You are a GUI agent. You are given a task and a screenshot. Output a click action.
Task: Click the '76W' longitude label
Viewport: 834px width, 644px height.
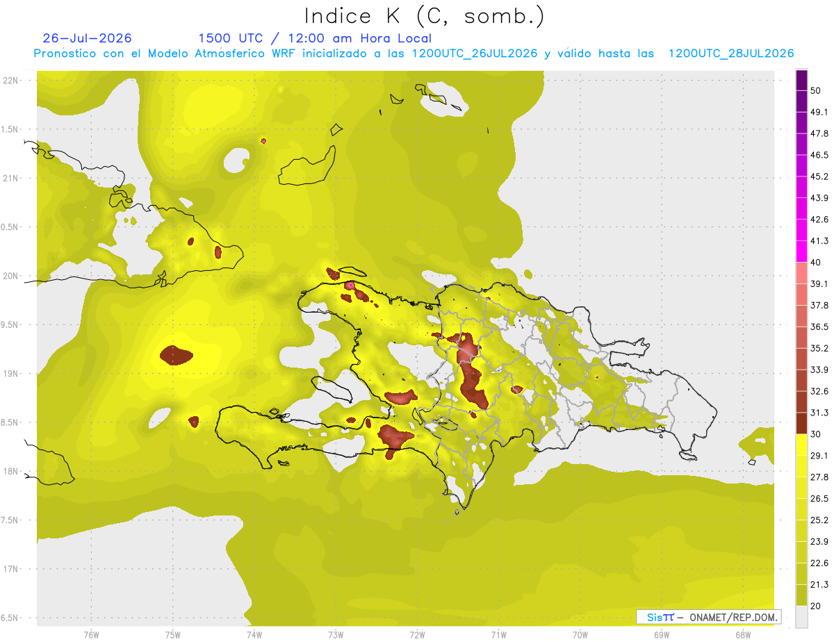coord(91,635)
